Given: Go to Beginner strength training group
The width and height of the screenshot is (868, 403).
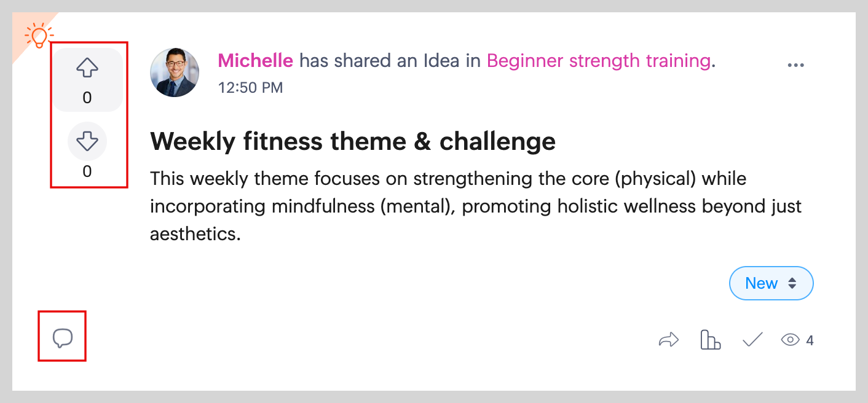Looking at the screenshot, I should 598,61.
